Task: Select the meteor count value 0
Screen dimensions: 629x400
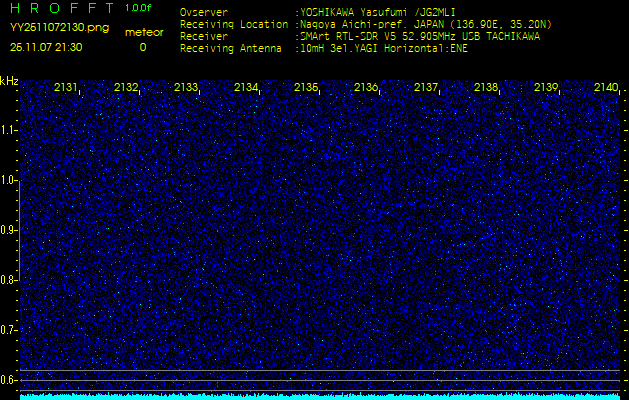Action: point(142,46)
